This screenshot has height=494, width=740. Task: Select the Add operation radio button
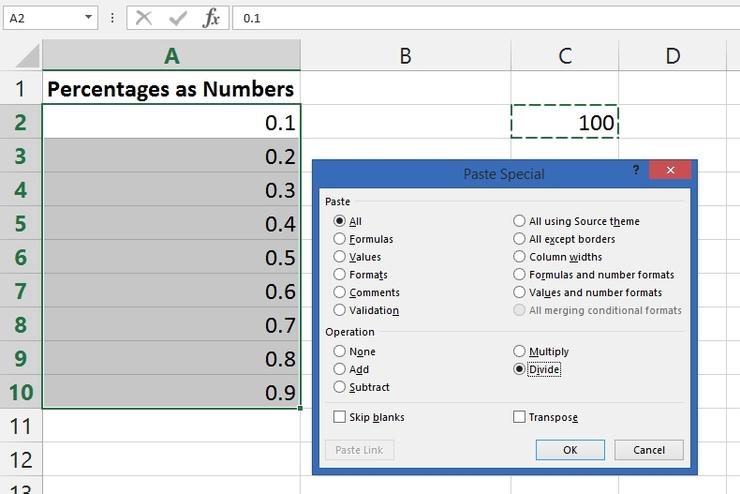point(340,370)
